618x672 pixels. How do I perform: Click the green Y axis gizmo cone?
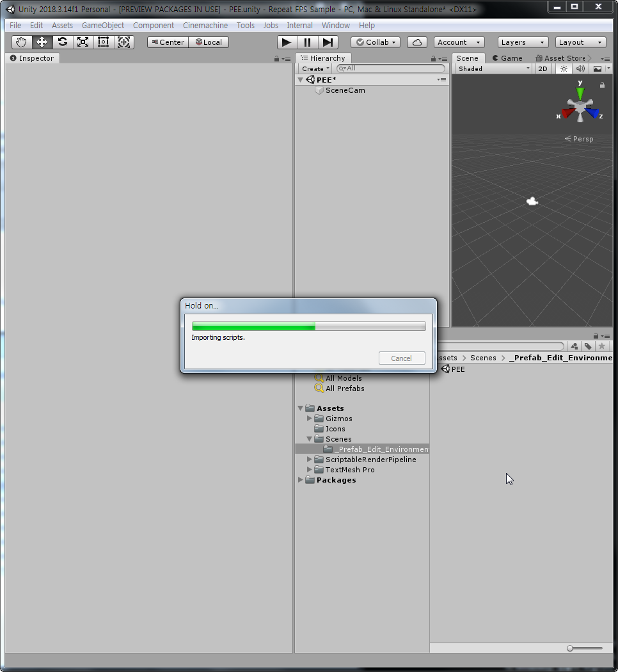click(x=580, y=93)
